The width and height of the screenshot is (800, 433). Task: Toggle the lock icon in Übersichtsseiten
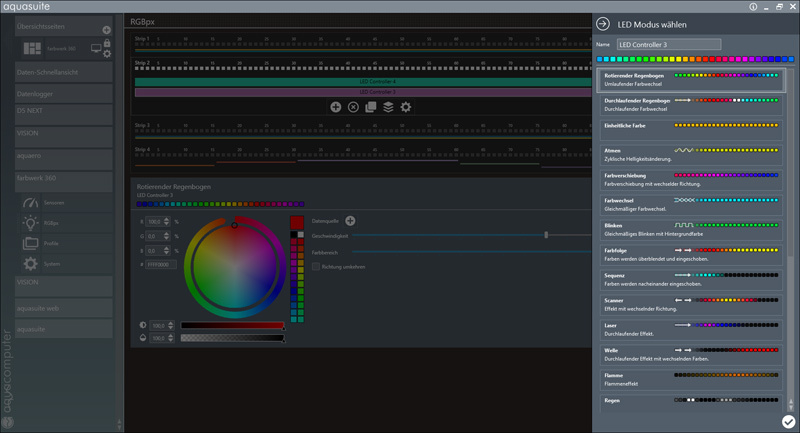point(106,43)
